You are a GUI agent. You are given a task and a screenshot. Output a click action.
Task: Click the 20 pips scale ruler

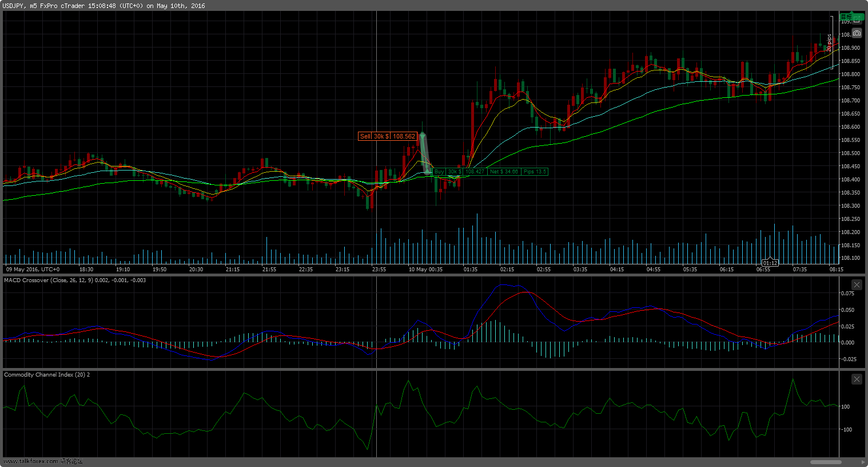click(x=830, y=43)
